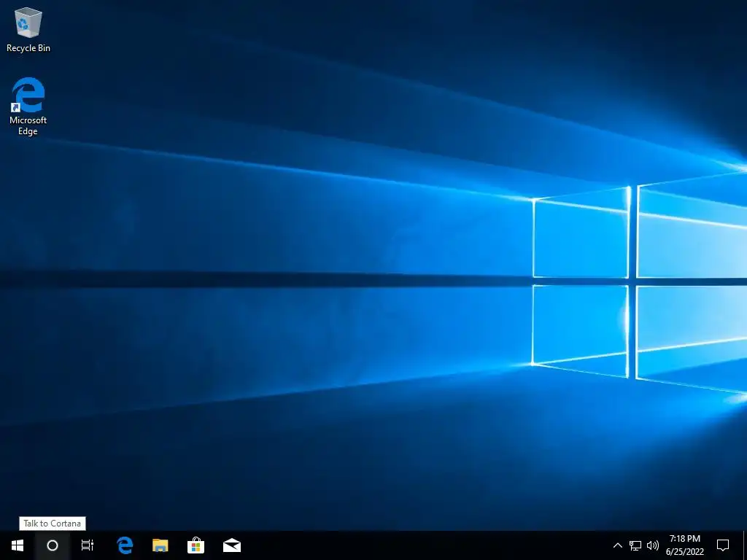
Task: Open the volume speaker tray icon
Action: [x=653, y=545]
